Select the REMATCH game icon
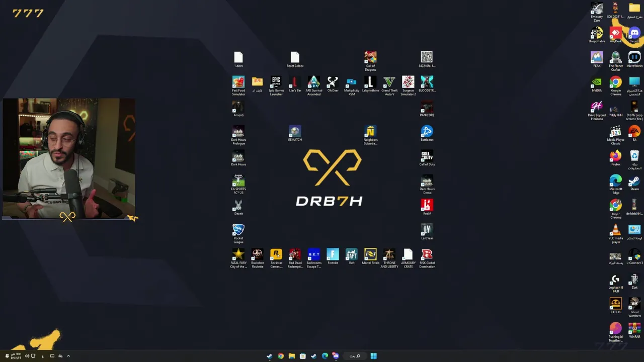Viewport: 644px width, 362px height. pyautogui.click(x=295, y=133)
